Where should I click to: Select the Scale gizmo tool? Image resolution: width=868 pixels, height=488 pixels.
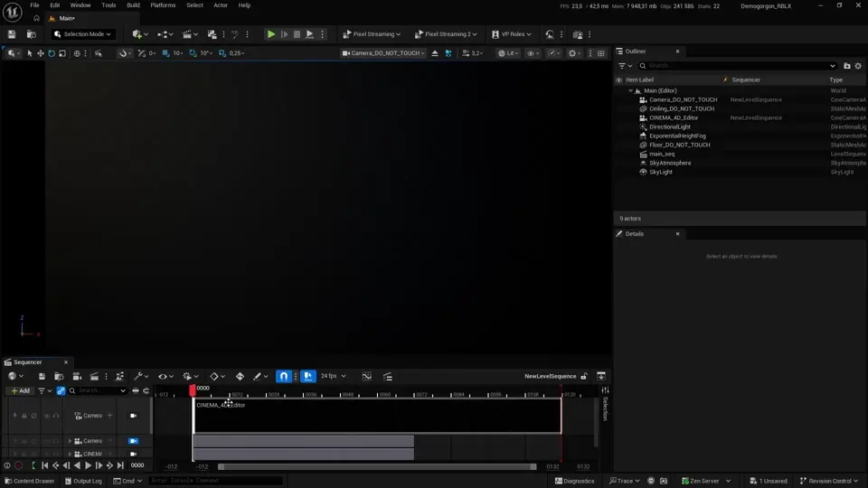click(62, 53)
